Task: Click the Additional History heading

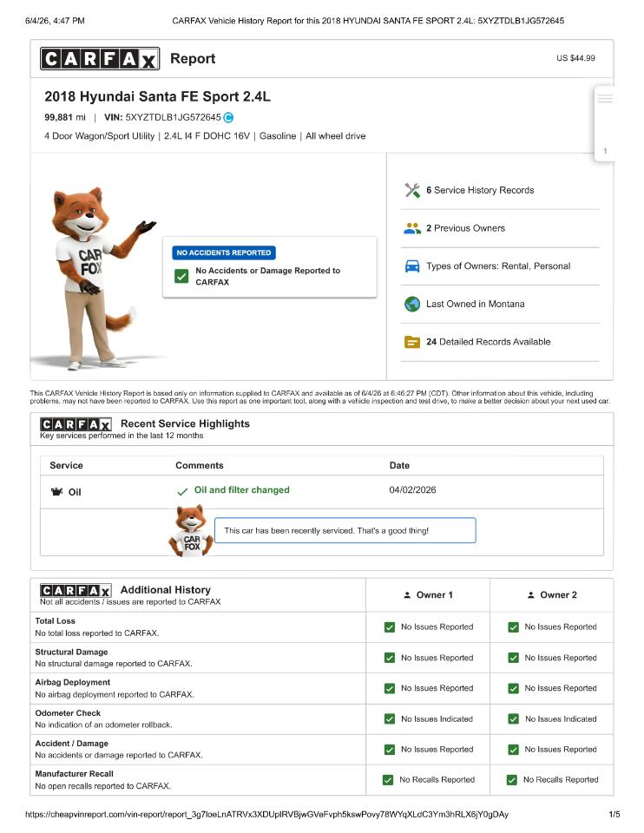Action: coord(166,590)
